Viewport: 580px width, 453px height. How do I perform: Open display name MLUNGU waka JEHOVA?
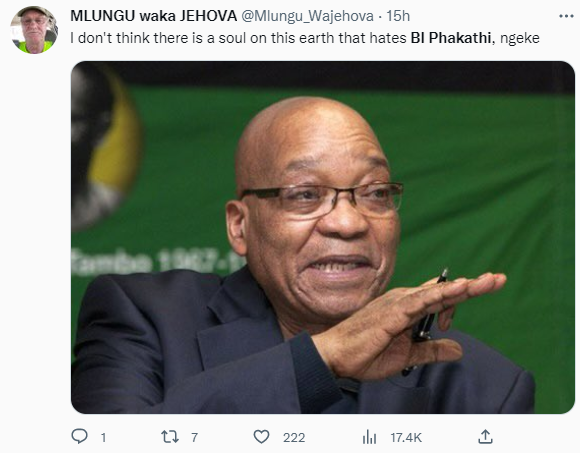click(x=154, y=16)
